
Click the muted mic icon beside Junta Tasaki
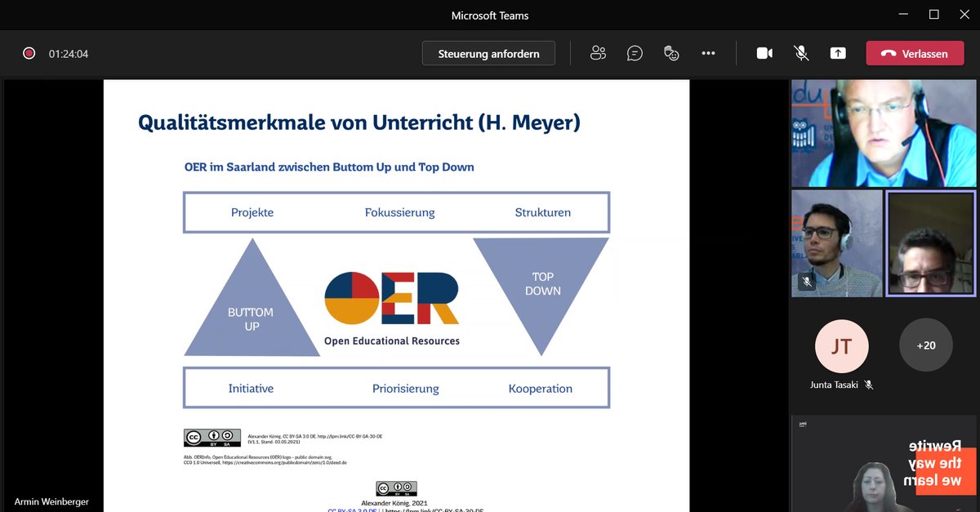868,384
